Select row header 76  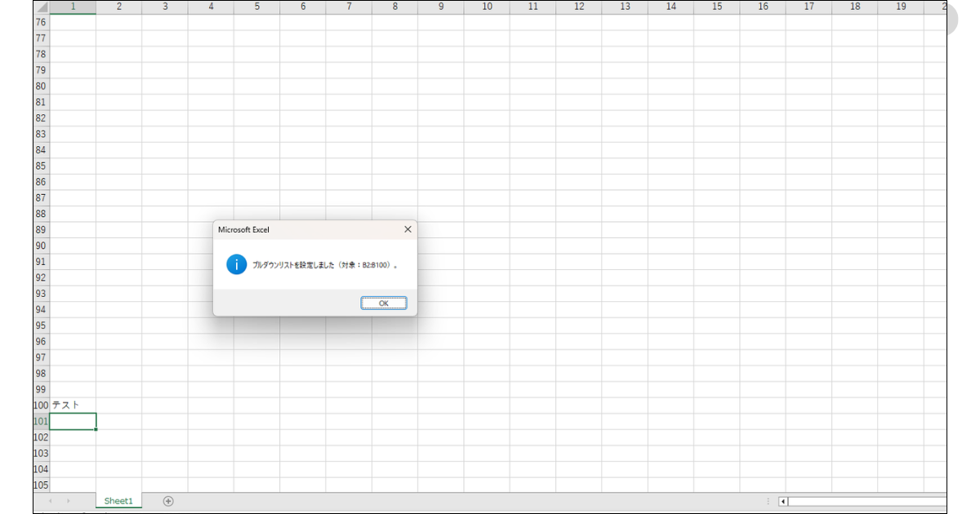[41, 22]
